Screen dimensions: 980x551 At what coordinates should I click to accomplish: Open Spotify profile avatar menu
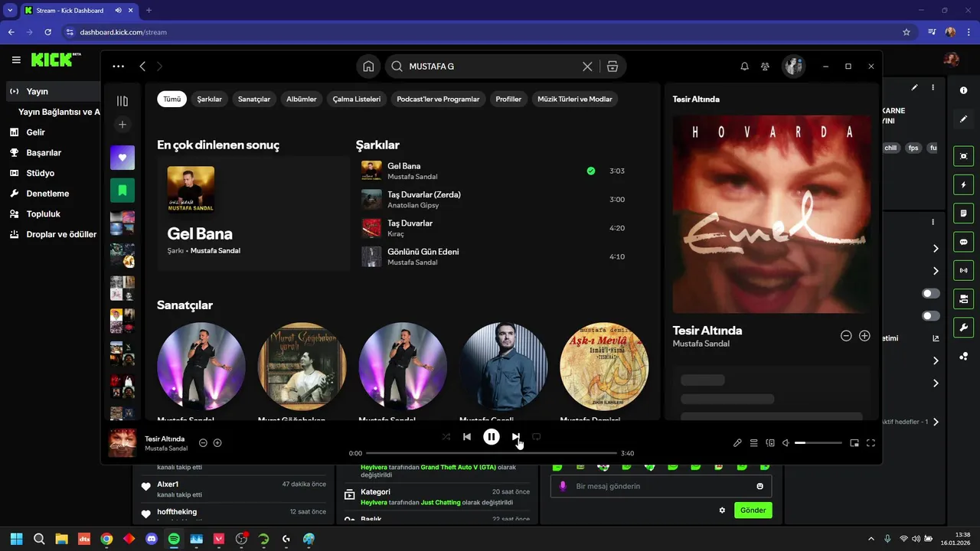[793, 67]
